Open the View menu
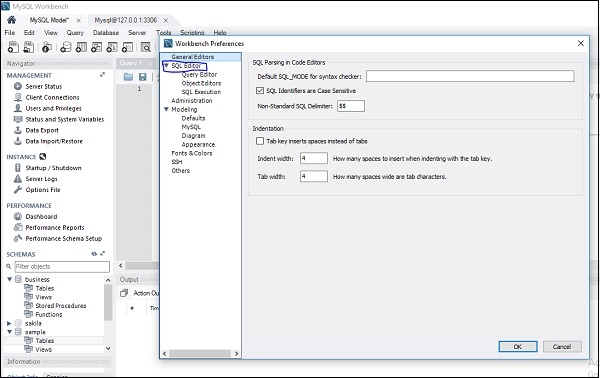The width and height of the screenshot is (600, 378). pyautogui.click(x=51, y=33)
